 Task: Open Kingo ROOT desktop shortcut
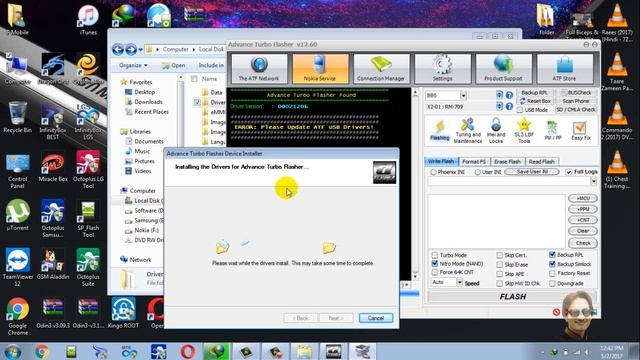coord(123,313)
